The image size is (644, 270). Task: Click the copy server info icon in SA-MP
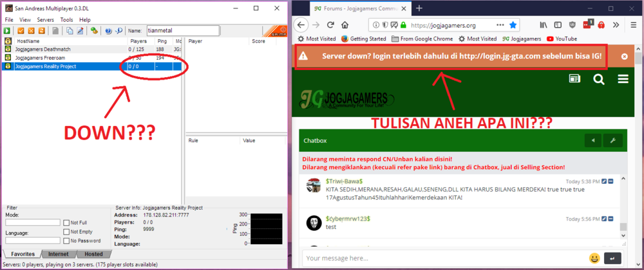click(70, 31)
